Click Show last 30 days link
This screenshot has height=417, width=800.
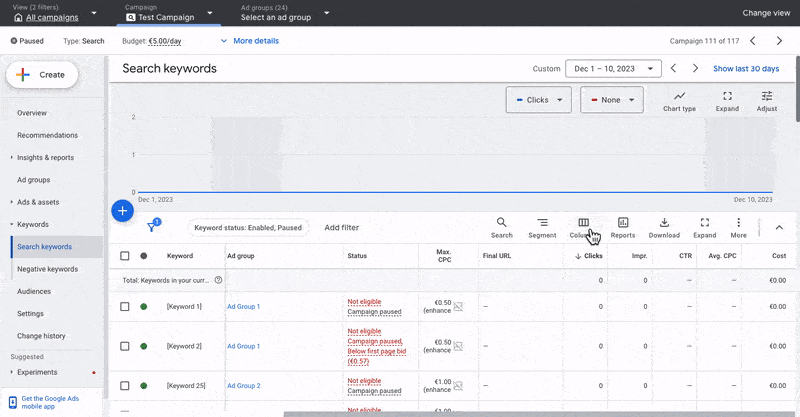746,68
